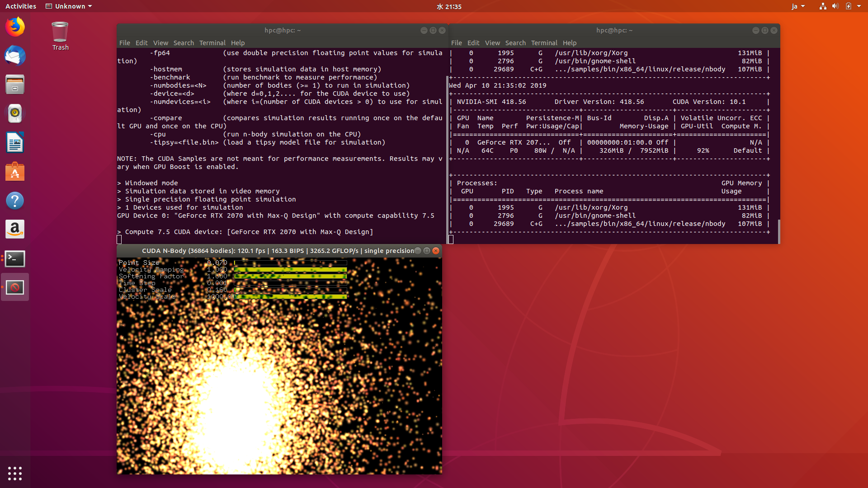Close the CUDA N-Body window
Image resolution: width=868 pixels, height=488 pixels.
pos(436,251)
